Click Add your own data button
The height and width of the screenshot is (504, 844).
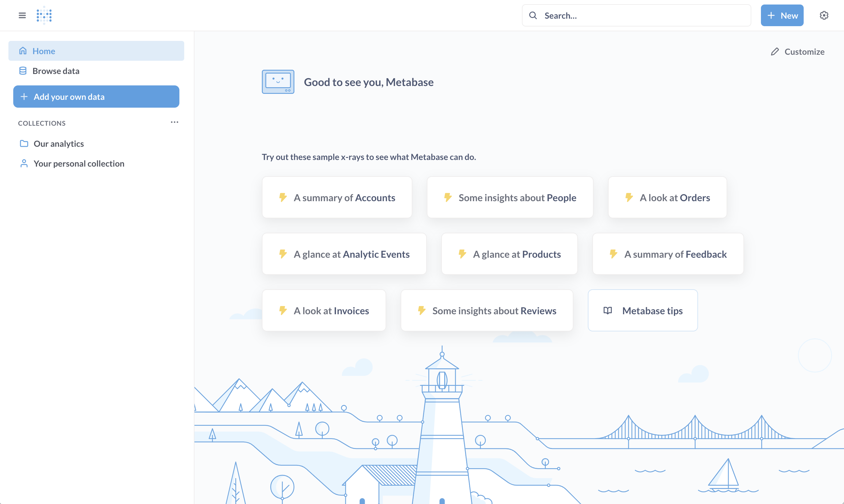click(96, 96)
